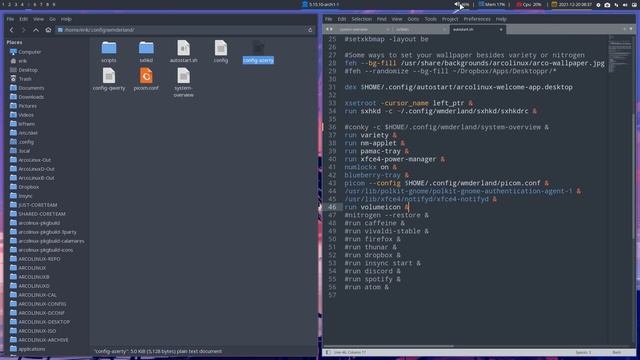Viewport: 640px width, 360px height.
Task: Click camera tray icon in top bar
Action: coord(607,5)
